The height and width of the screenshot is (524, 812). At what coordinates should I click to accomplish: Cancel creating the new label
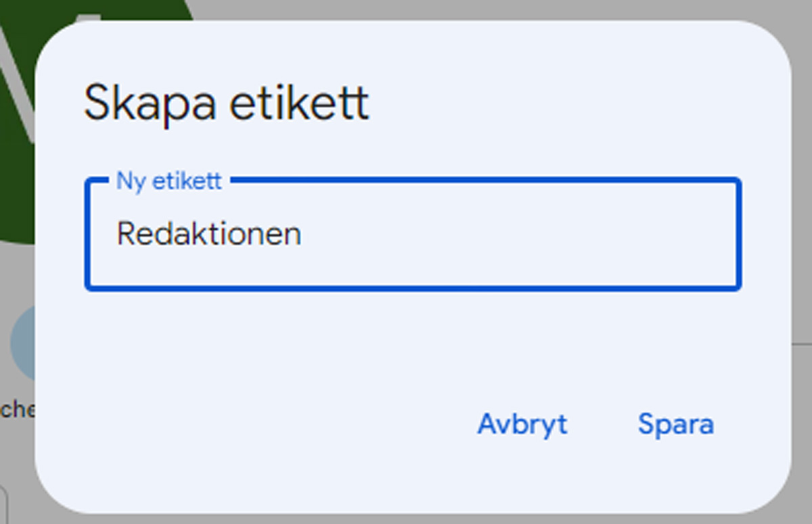coord(522,425)
